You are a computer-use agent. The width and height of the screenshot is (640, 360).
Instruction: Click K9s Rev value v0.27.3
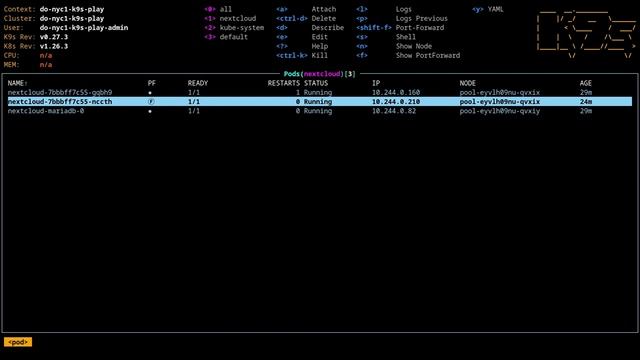click(x=54, y=37)
